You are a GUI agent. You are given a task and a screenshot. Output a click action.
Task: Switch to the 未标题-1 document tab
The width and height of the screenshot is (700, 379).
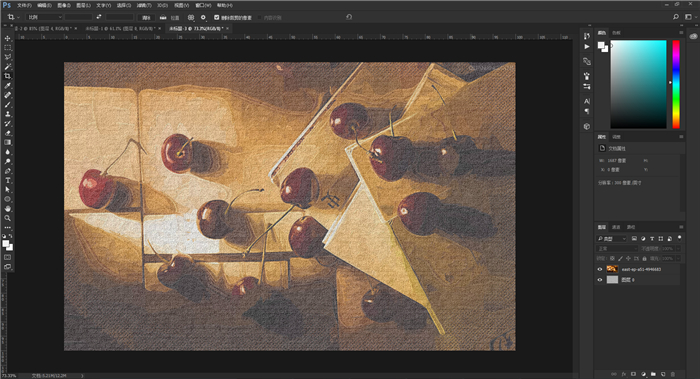click(121, 28)
